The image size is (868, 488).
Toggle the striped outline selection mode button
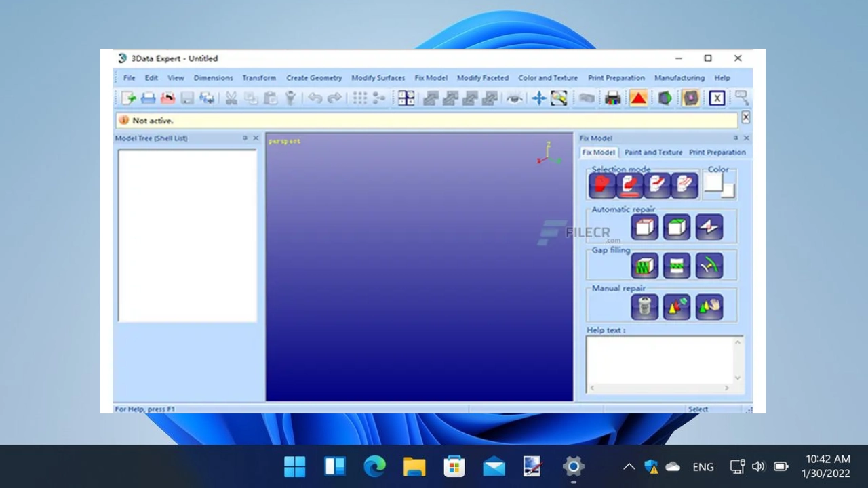(684, 185)
